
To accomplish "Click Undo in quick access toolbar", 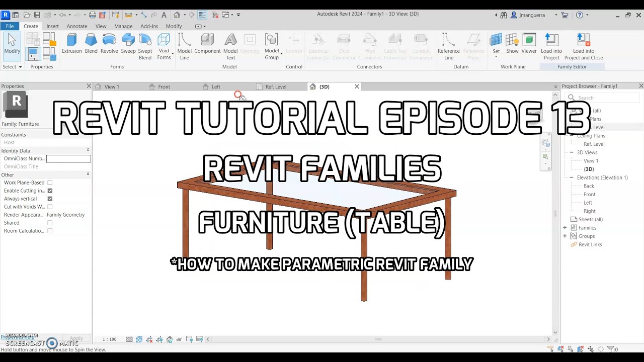I will tap(62, 15).
